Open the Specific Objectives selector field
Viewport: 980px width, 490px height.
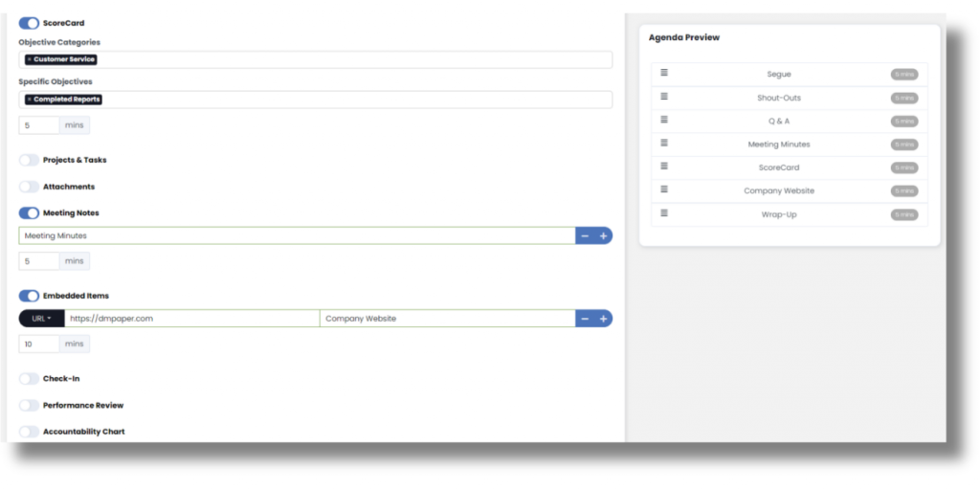354,100
